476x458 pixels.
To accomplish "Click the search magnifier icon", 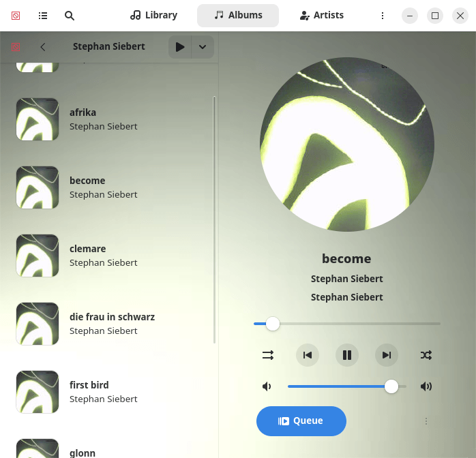I will [70, 15].
